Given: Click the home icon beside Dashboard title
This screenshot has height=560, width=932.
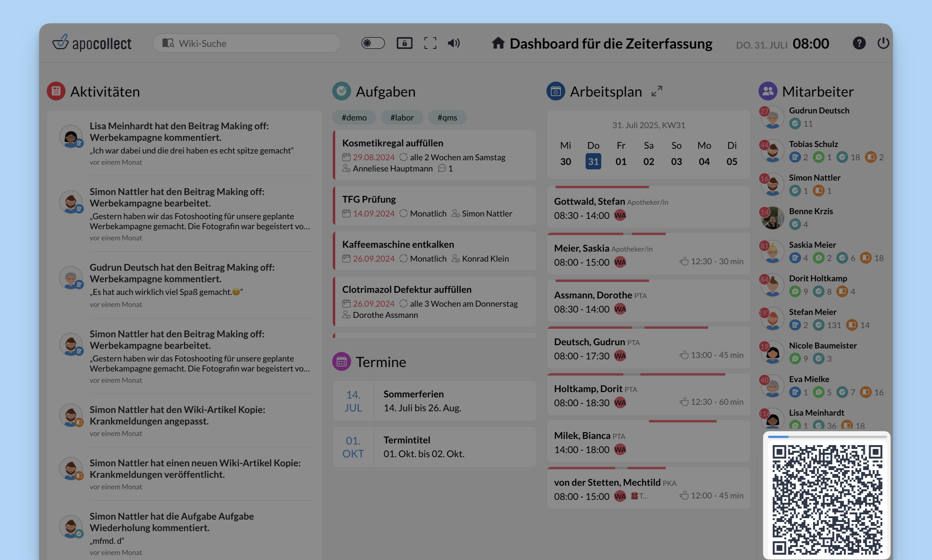Looking at the screenshot, I should pyautogui.click(x=498, y=43).
